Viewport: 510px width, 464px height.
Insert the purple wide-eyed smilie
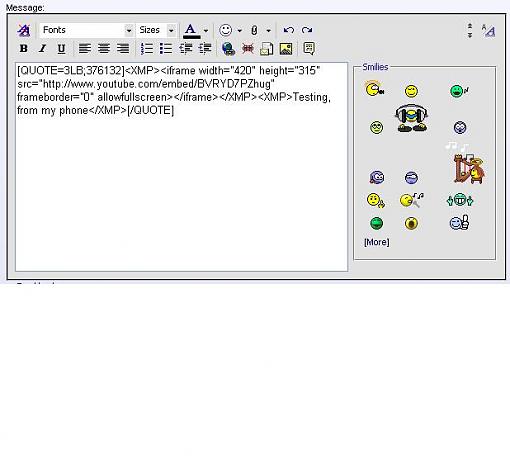pos(377,177)
